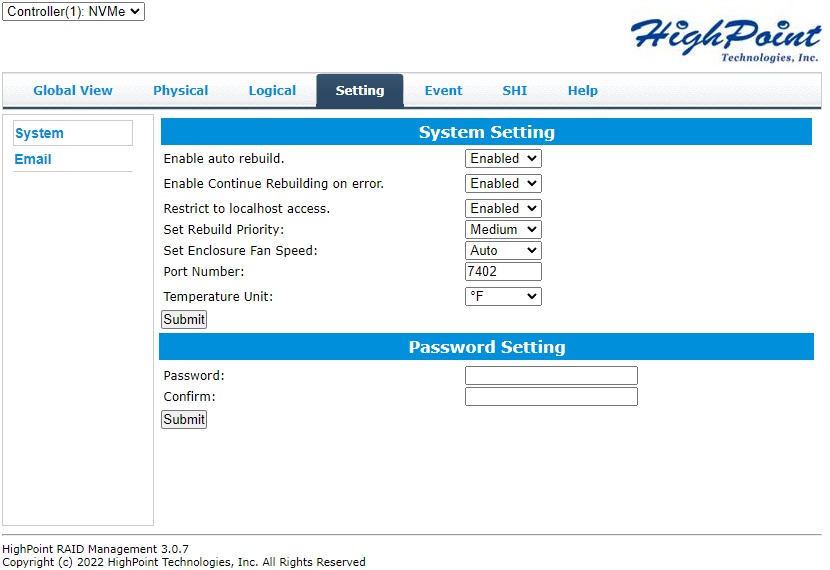Open the Temperature Unit dropdown
The height and width of the screenshot is (570, 830).
[x=503, y=296]
